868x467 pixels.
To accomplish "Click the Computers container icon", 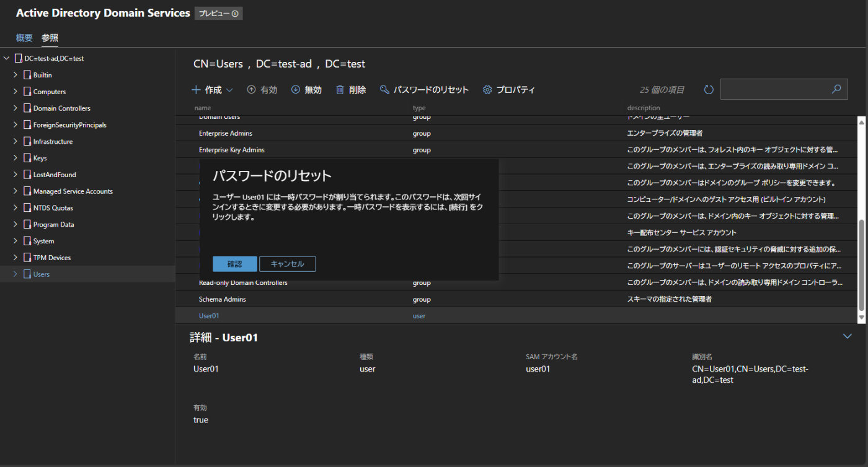I will click(27, 92).
